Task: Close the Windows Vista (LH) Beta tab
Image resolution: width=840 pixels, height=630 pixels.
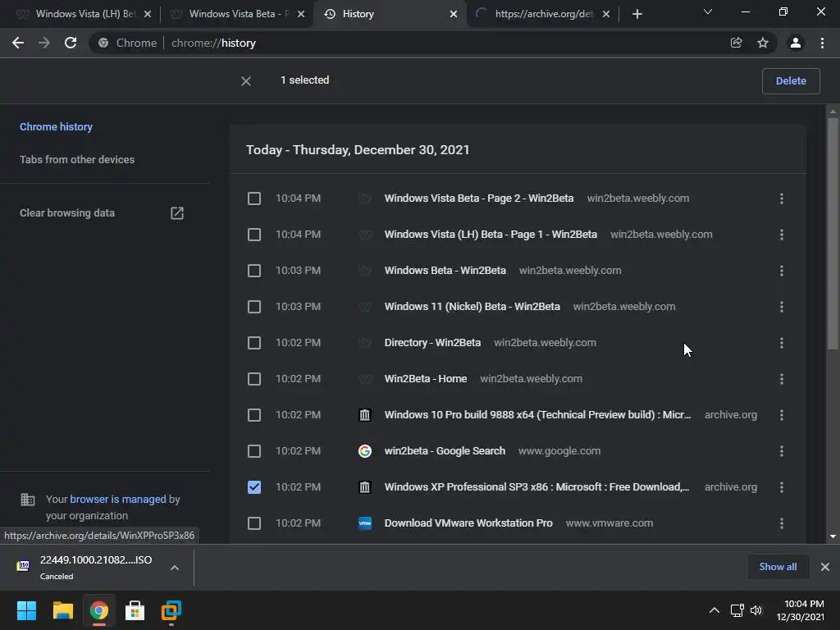Action: tap(148, 14)
